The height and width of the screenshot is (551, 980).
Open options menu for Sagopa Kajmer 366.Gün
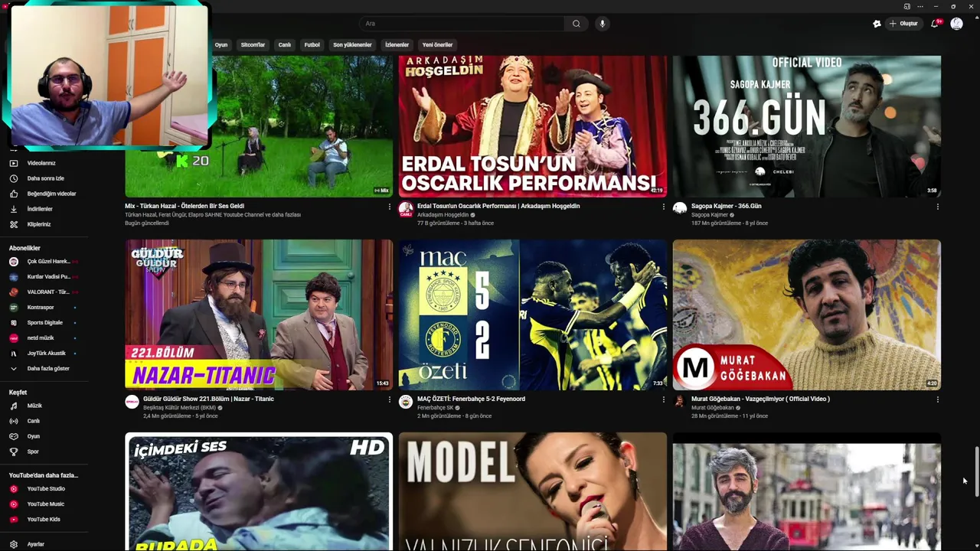(937, 207)
